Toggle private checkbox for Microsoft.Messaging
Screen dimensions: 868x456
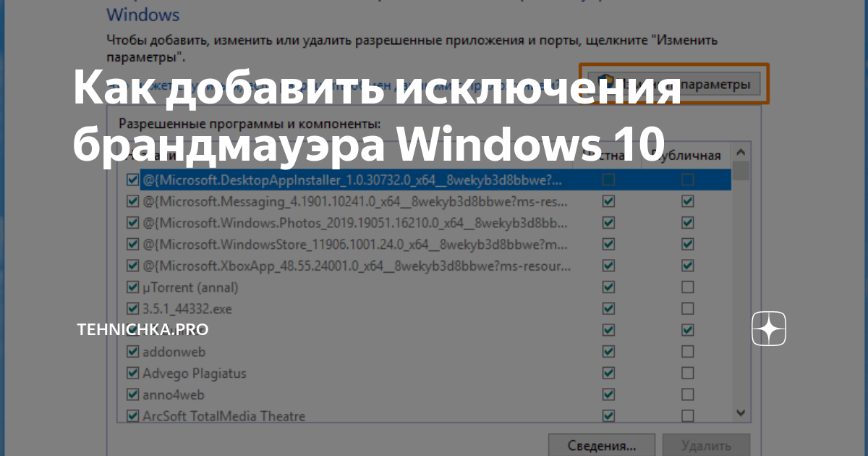(x=608, y=201)
